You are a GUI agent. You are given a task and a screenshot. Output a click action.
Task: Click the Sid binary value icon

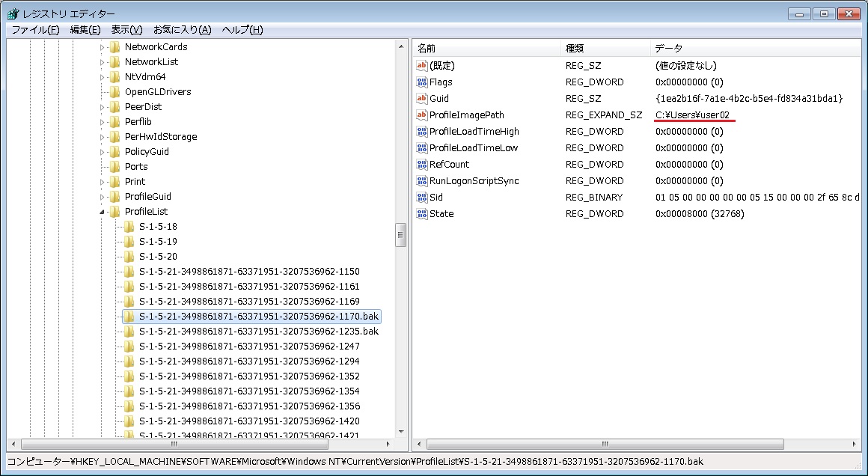pos(421,198)
